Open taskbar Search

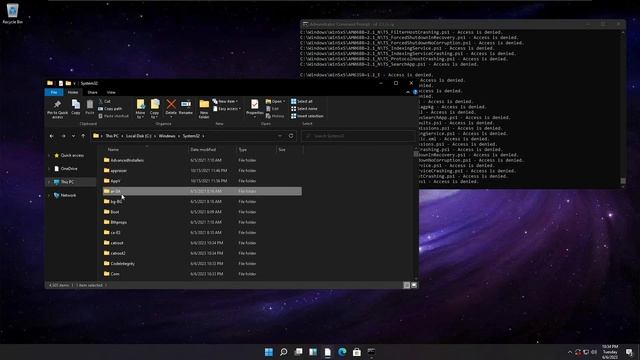click(283, 352)
